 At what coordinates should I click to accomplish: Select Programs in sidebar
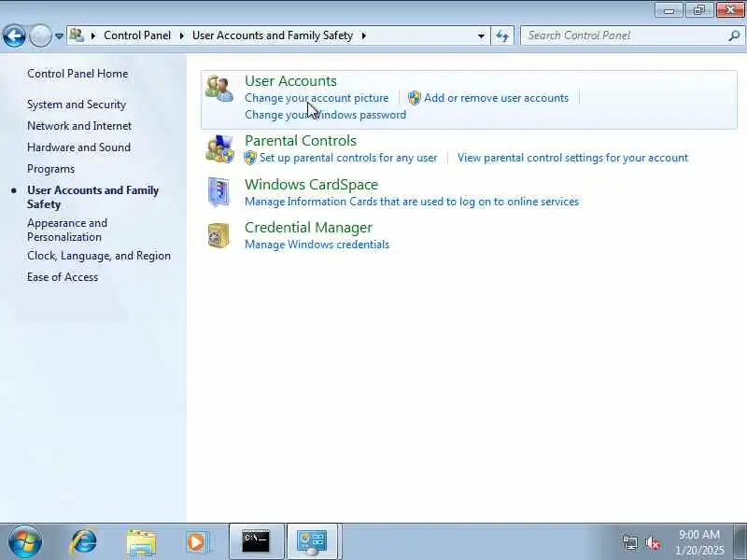[51, 169]
